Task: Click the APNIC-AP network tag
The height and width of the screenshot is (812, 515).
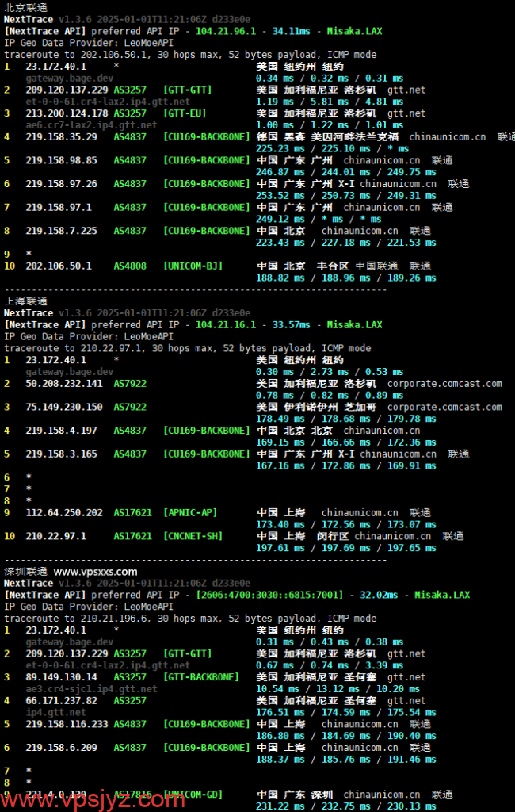Action: click(190, 513)
